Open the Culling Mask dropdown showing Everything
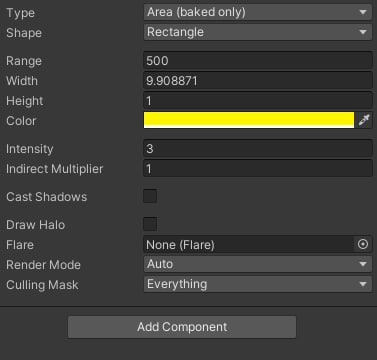 click(258, 284)
